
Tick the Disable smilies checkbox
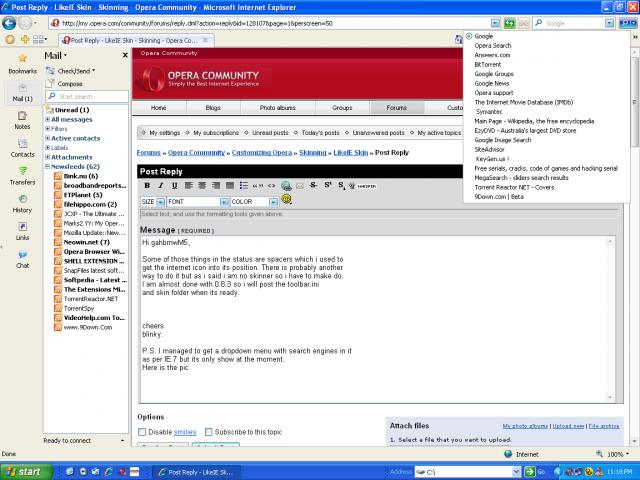142,432
